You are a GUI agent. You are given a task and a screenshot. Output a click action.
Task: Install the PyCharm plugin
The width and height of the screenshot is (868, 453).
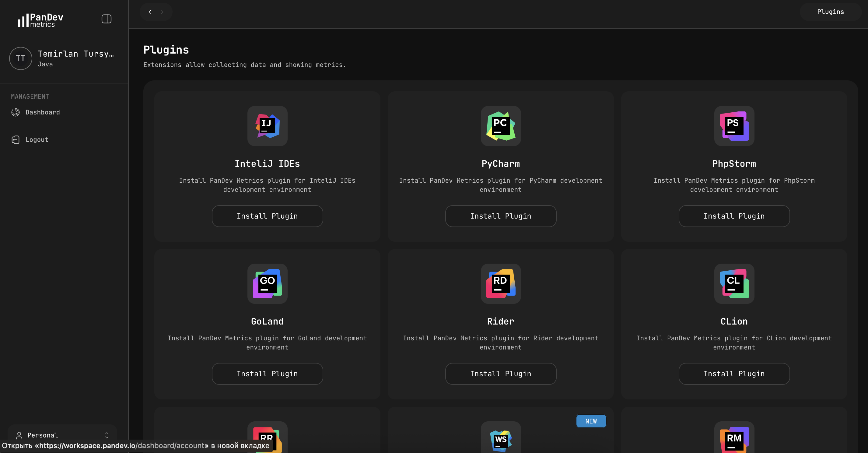(500, 216)
